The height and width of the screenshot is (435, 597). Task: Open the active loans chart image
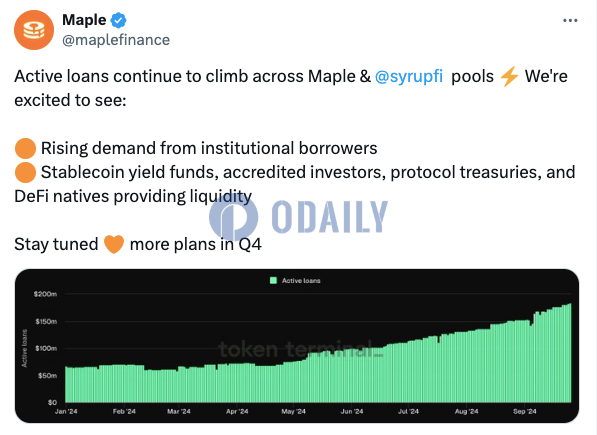[297, 346]
